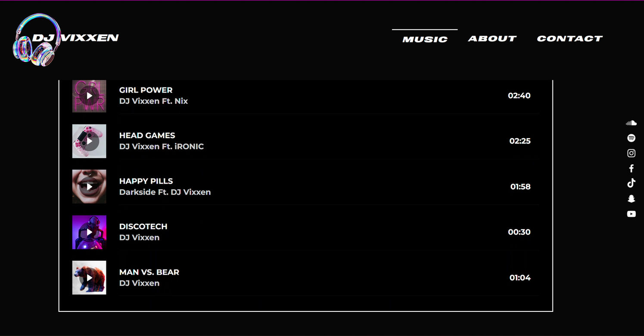Play the Man vs. Bear track

coord(89,277)
